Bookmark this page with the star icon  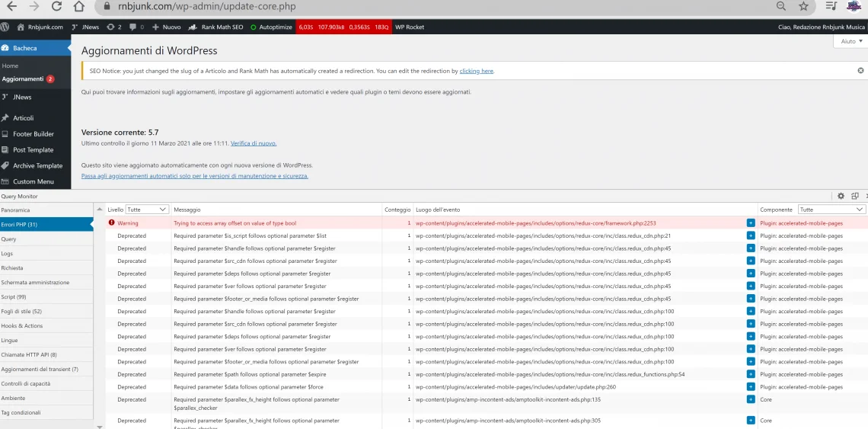803,6
